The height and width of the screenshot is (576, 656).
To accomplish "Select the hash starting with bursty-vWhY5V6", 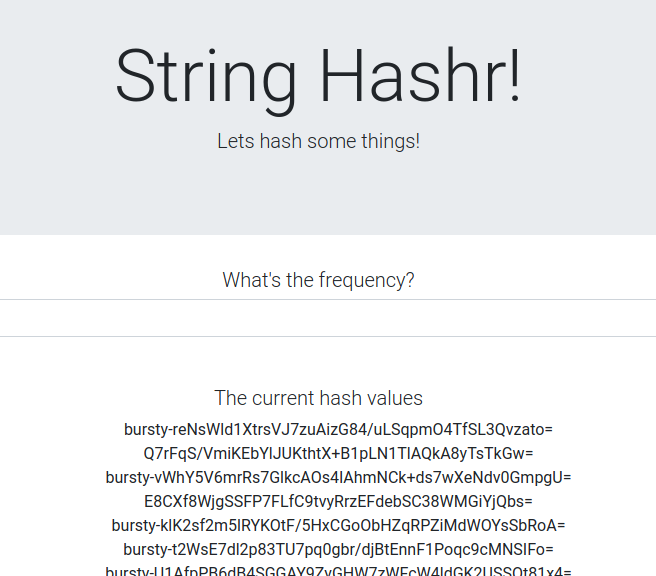I will pos(338,478).
